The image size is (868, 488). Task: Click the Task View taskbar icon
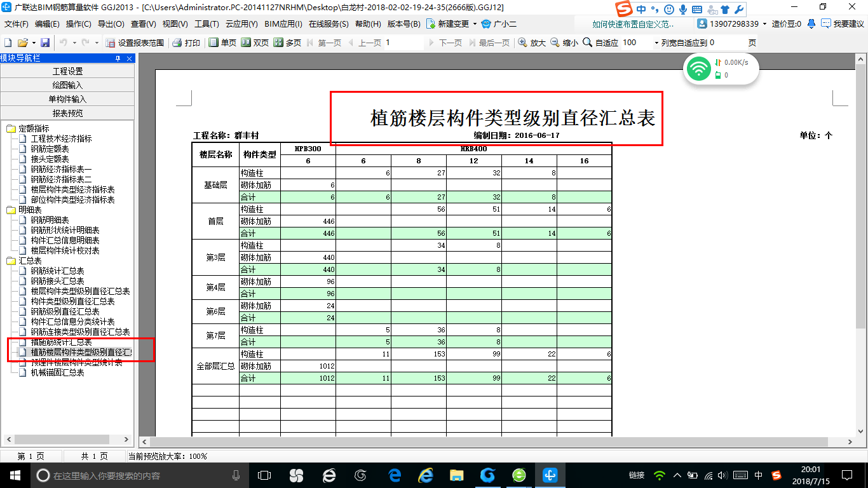tap(264, 475)
